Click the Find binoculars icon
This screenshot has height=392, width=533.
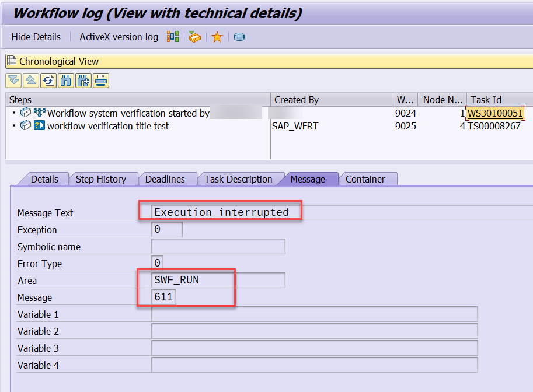tap(66, 80)
